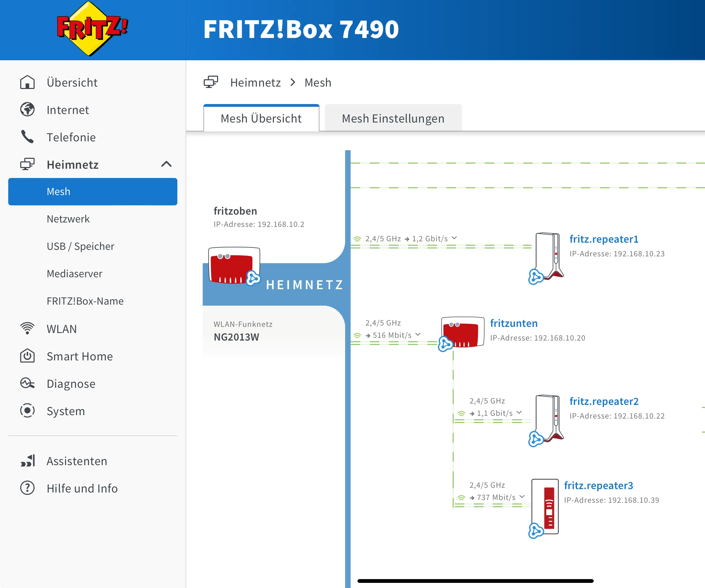Expand the 737 Mbit/s connection details
Viewport: 705px width, 588px height.
click(x=522, y=497)
